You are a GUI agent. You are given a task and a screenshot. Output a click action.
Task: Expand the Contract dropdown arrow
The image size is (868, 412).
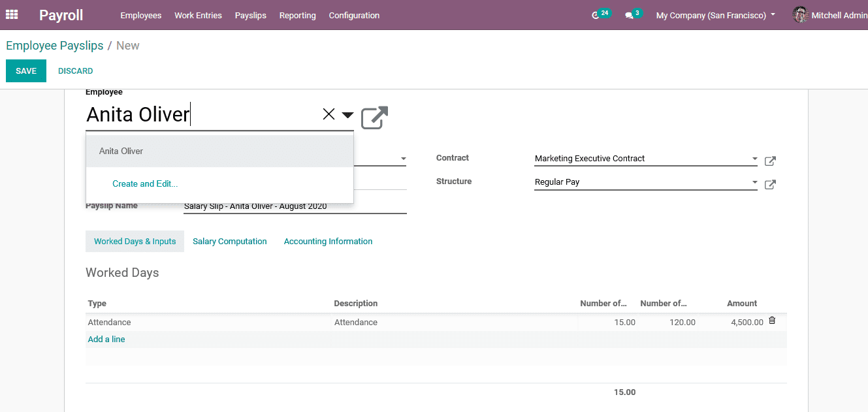click(x=754, y=159)
